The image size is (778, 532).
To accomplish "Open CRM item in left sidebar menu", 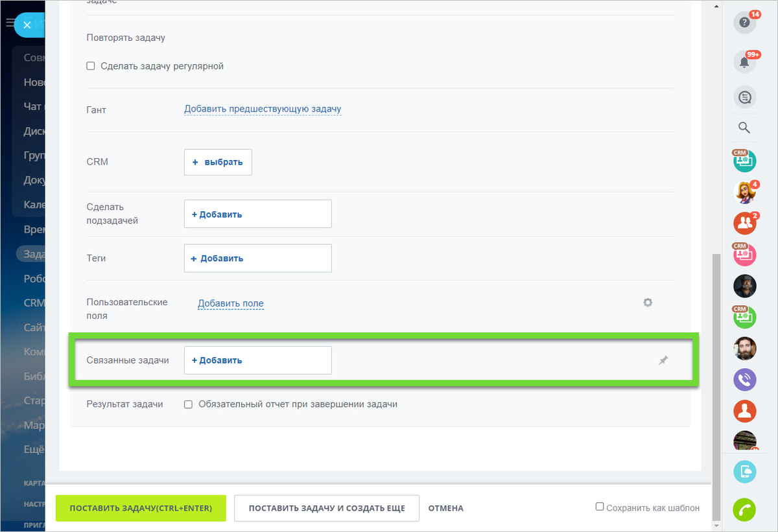I will 34,303.
